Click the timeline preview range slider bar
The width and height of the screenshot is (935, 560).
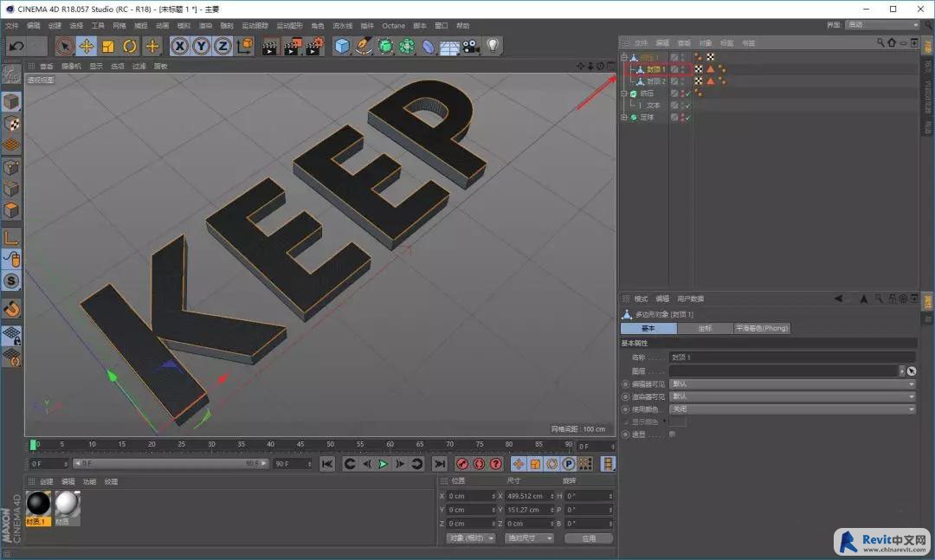[171, 463]
